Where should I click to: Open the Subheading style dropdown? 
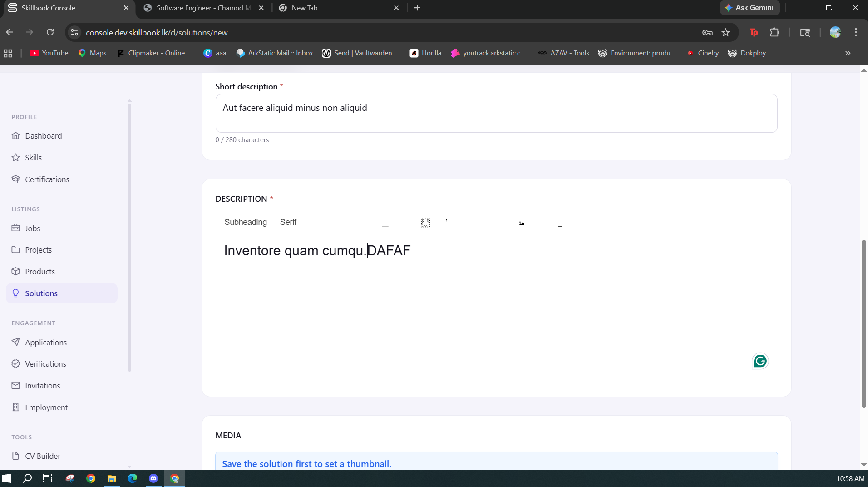coord(246,222)
